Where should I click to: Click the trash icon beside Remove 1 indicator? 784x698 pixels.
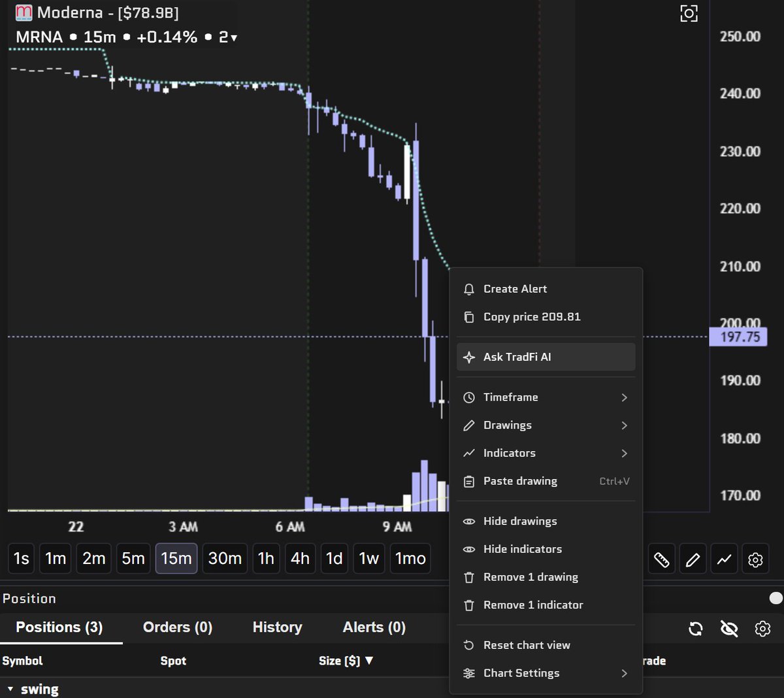coord(468,605)
